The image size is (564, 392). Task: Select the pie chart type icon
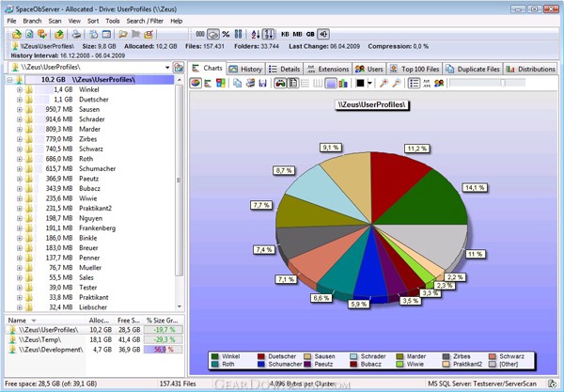point(196,84)
